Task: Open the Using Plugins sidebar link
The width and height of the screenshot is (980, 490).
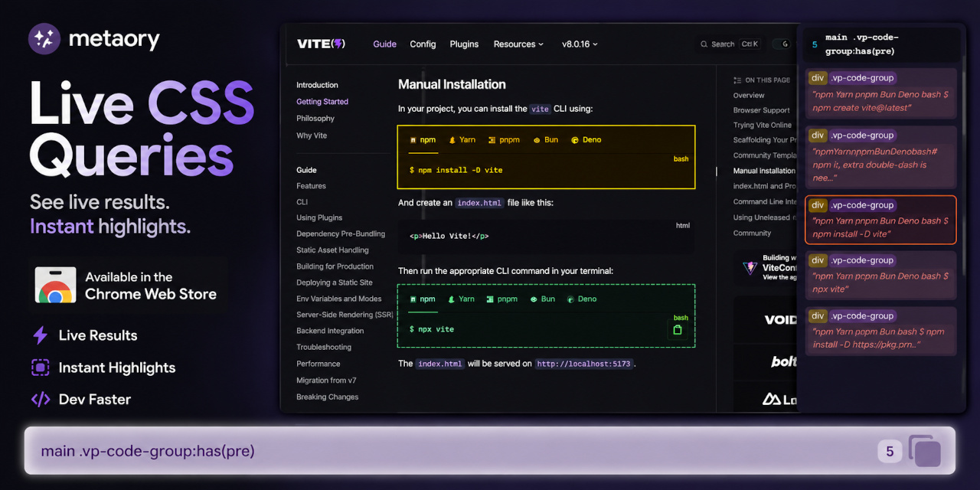Action: click(x=319, y=218)
